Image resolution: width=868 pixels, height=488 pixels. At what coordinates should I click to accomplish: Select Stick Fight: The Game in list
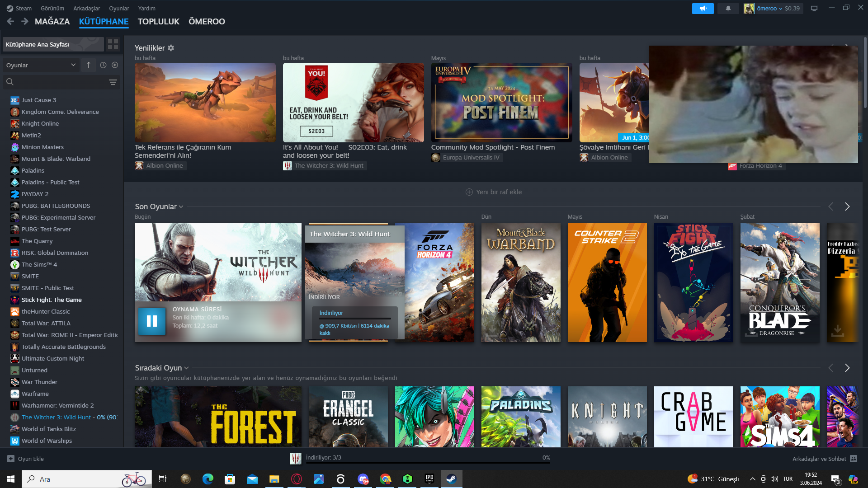pyautogui.click(x=52, y=300)
